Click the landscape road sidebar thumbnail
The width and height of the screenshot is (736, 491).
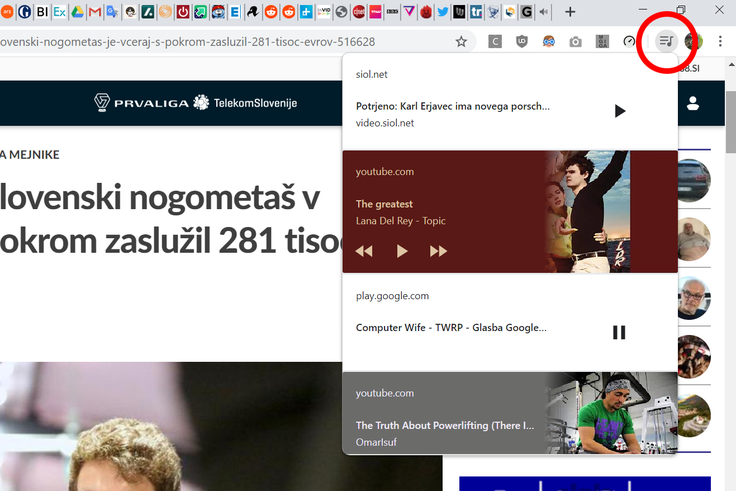coord(694,415)
